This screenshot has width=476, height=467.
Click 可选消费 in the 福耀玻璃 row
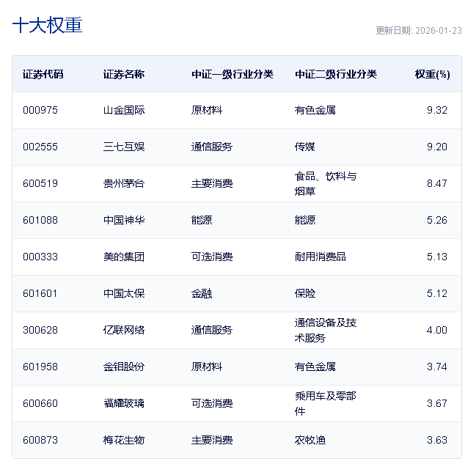212,403
